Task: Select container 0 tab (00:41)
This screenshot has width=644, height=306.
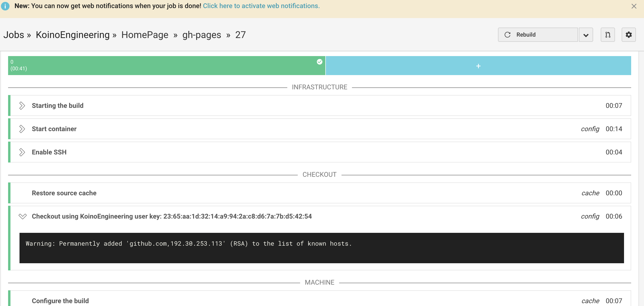Action: click(x=166, y=65)
